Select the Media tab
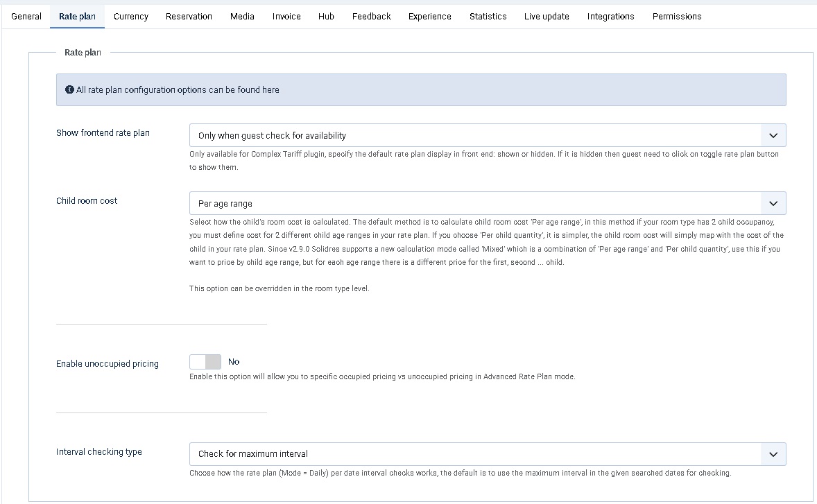This screenshot has width=817, height=504. point(242,16)
